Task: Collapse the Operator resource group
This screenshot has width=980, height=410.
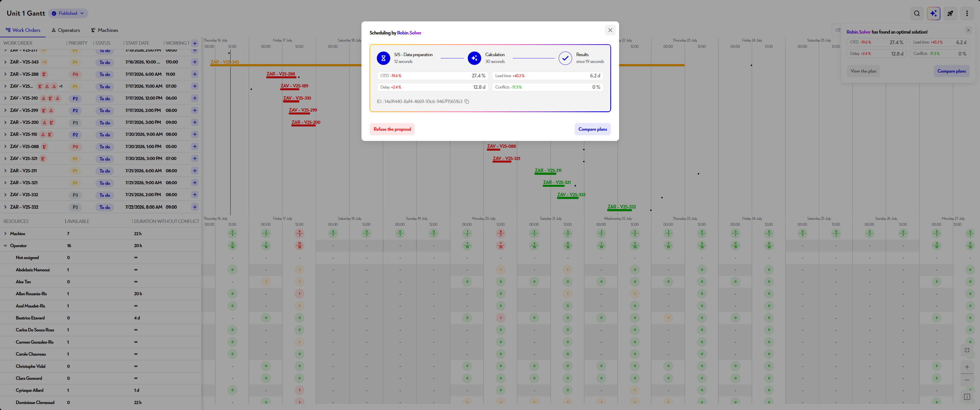Action: 5,246
